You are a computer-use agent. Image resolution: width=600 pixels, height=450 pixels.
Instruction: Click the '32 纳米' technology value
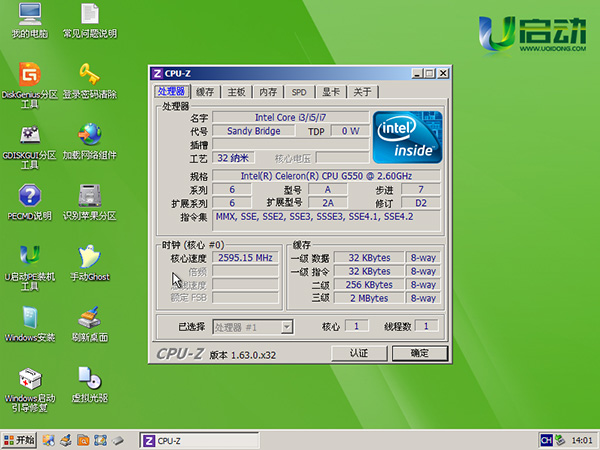233,158
